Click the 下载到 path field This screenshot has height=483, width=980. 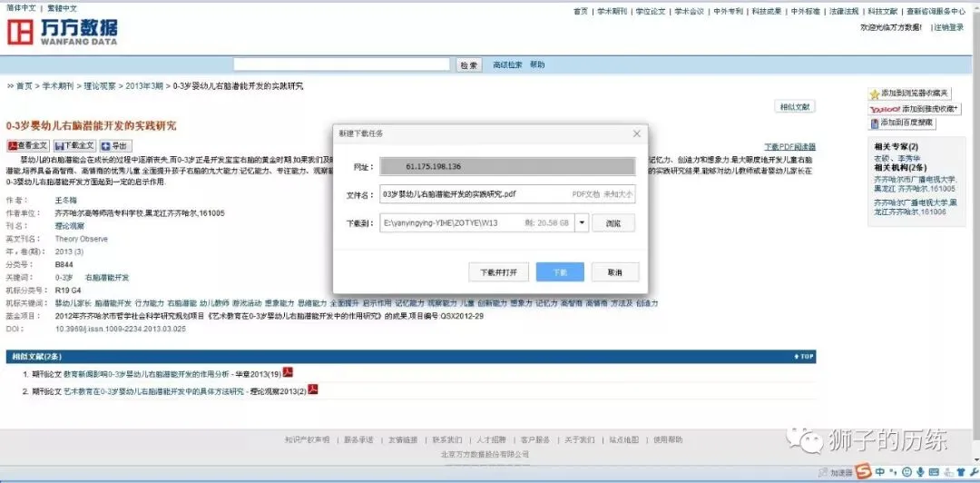[x=477, y=222]
